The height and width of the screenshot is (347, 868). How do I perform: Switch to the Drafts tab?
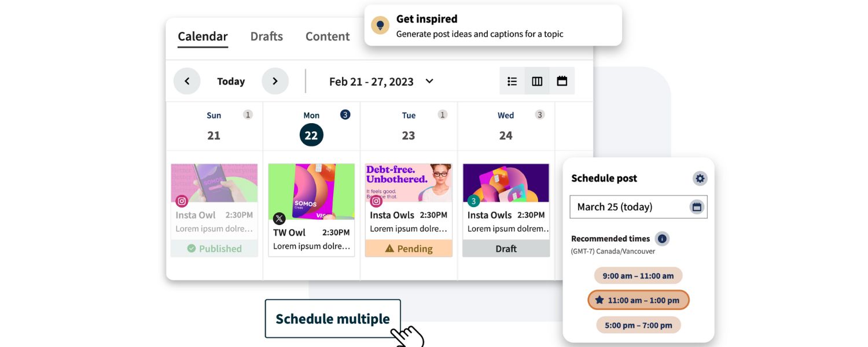click(266, 36)
